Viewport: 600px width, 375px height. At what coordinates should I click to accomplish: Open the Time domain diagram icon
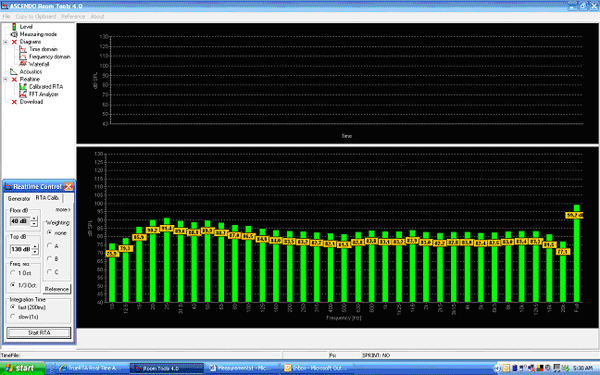pyautogui.click(x=23, y=49)
